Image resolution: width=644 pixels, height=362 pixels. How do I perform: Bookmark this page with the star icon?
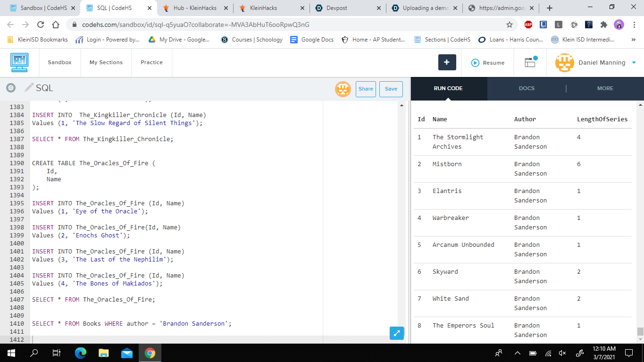pyautogui.click(x=509, y=25)
